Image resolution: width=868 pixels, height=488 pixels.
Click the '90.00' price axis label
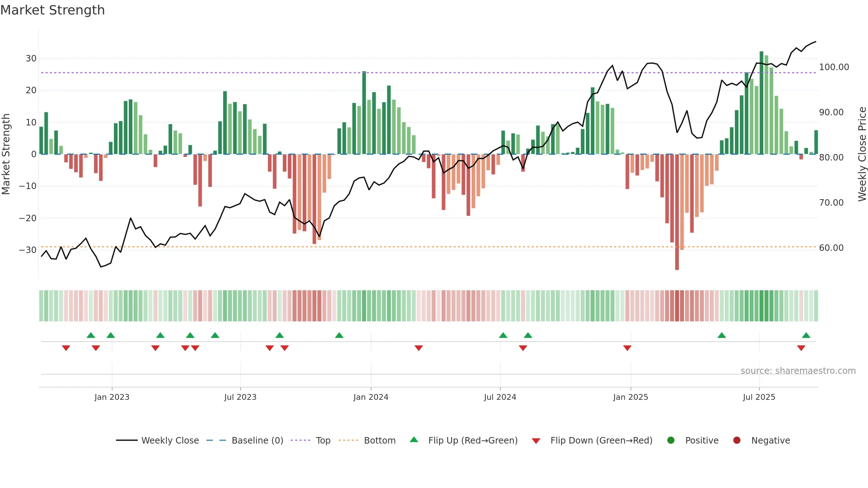(x=831, y=112)
